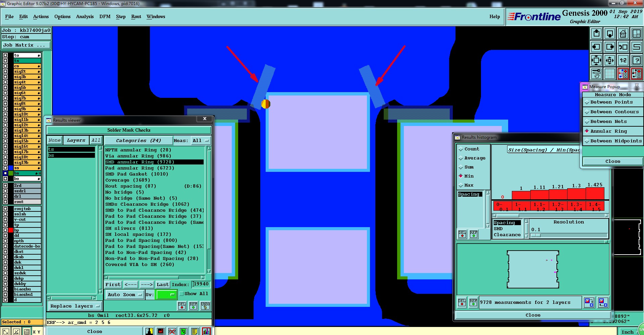Select Annular Ring measure mode
The width and height of the screenshot is (644, 335).
(613, 131)
